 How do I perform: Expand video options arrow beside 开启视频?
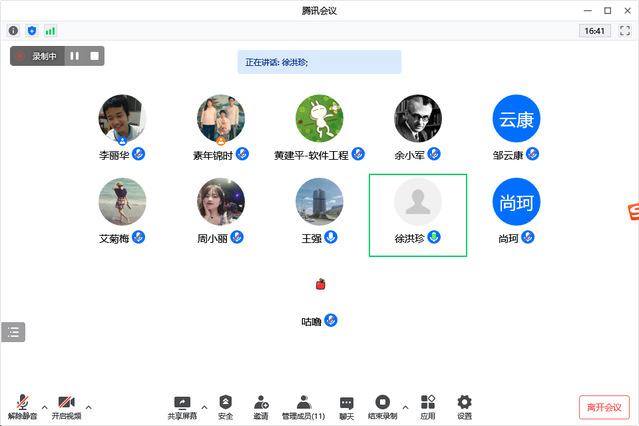tap(89, 407)
